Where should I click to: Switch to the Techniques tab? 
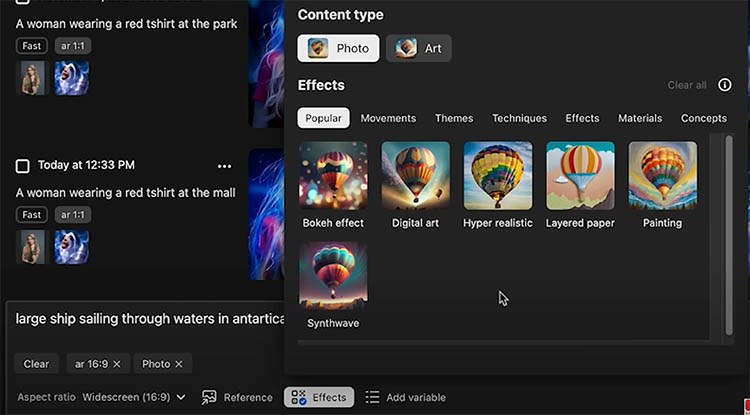[519, 118]
